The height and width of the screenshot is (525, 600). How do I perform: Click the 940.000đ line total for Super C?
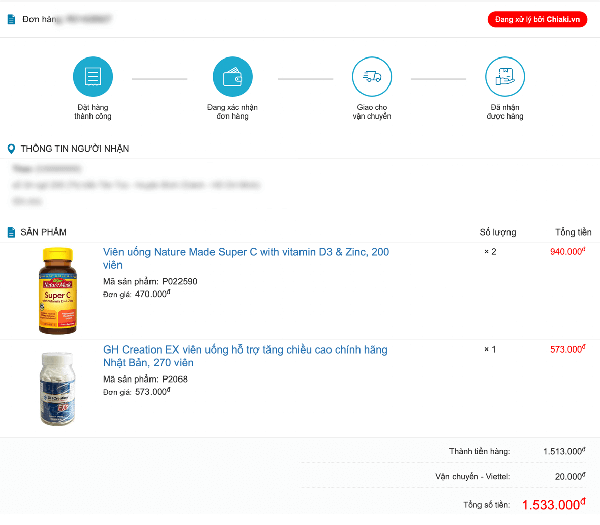coord(567,251)
